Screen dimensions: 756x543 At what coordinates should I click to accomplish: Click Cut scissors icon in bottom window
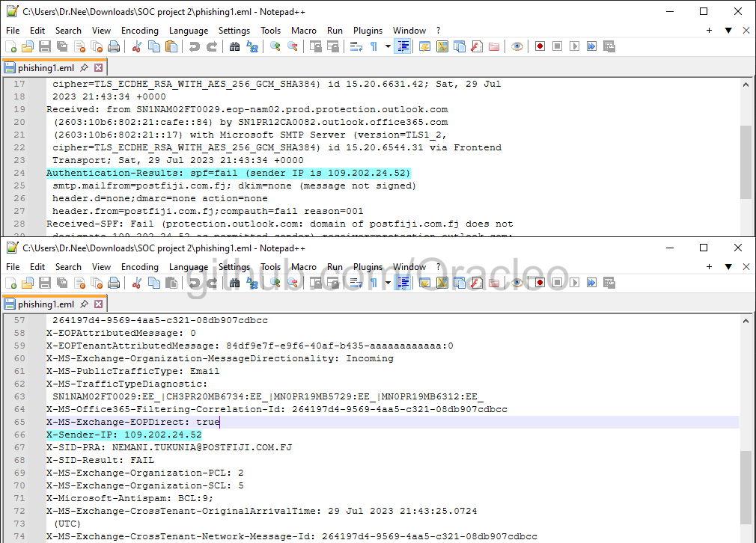[137, 283]
